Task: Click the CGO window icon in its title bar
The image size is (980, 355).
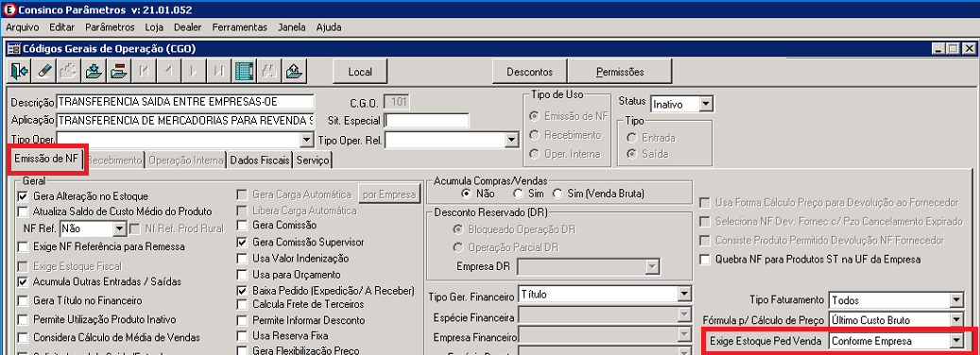Action: [13, 48]
